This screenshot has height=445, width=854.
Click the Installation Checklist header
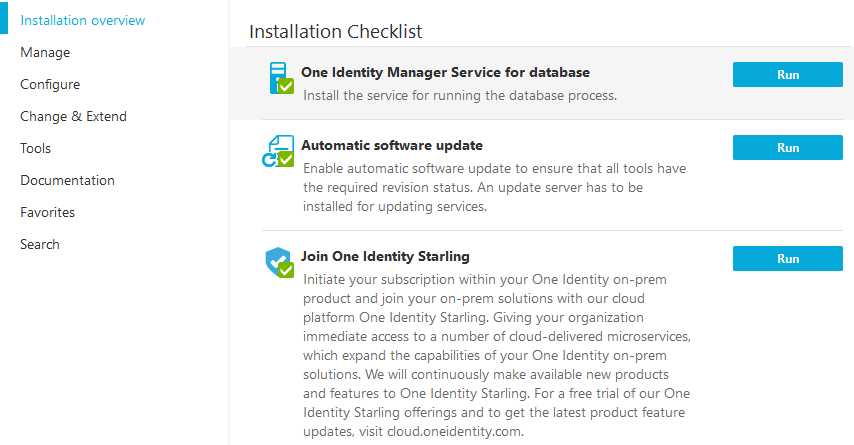[335, 31]
